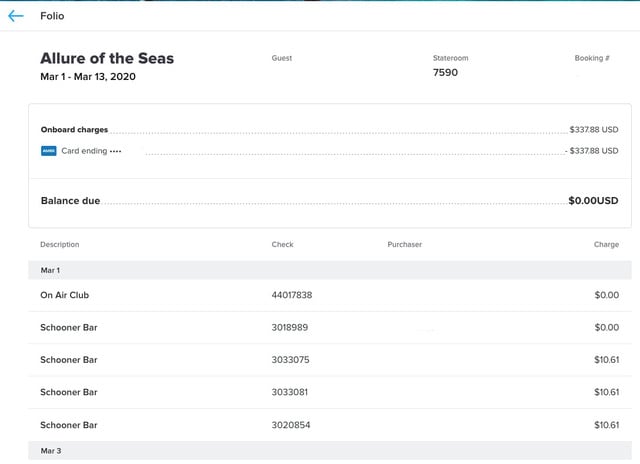This screenshot has width=640, height=464.
Task: Open the On Air Club charge row
Action: tap(330, 295)
